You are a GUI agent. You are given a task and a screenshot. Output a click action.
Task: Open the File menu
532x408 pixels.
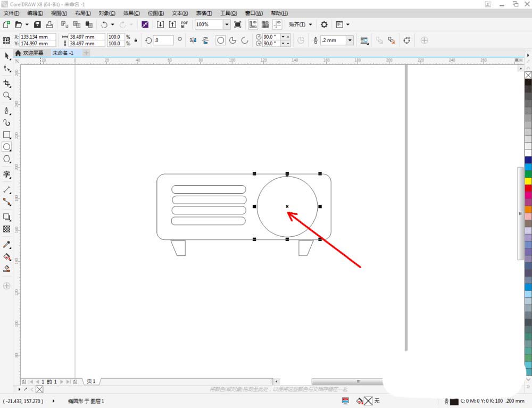click(11, 13)
